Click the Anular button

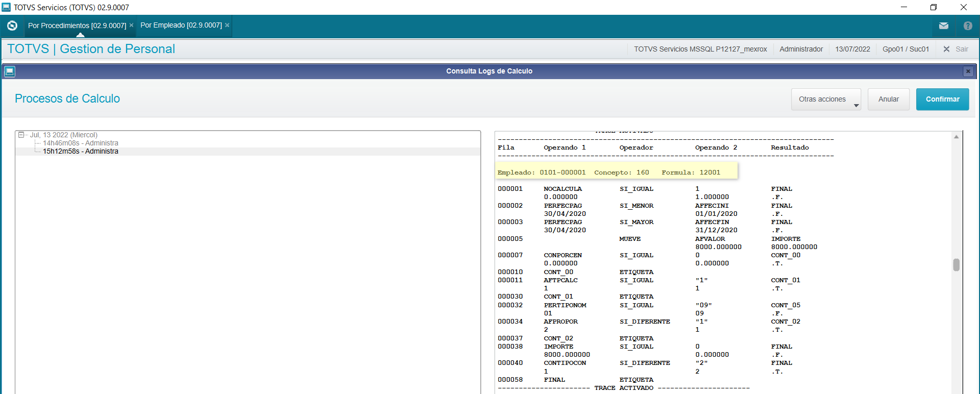pyautogui.click(x=889, y=100)
